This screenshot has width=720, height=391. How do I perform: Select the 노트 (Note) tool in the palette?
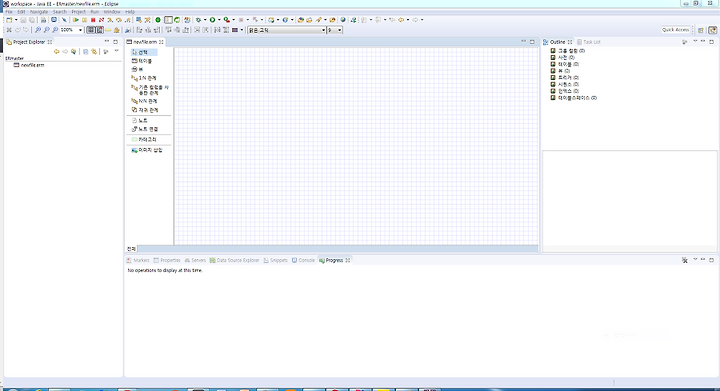140,120
